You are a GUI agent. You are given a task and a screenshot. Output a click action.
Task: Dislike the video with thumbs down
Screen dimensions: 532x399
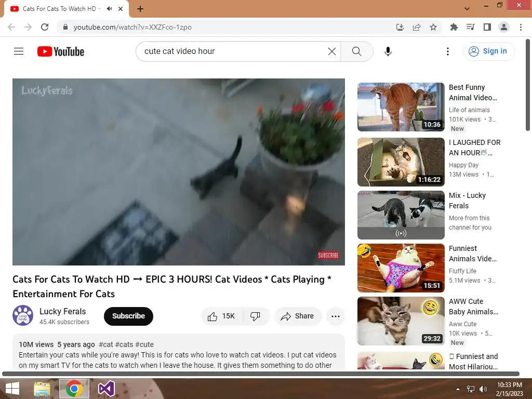256,316
